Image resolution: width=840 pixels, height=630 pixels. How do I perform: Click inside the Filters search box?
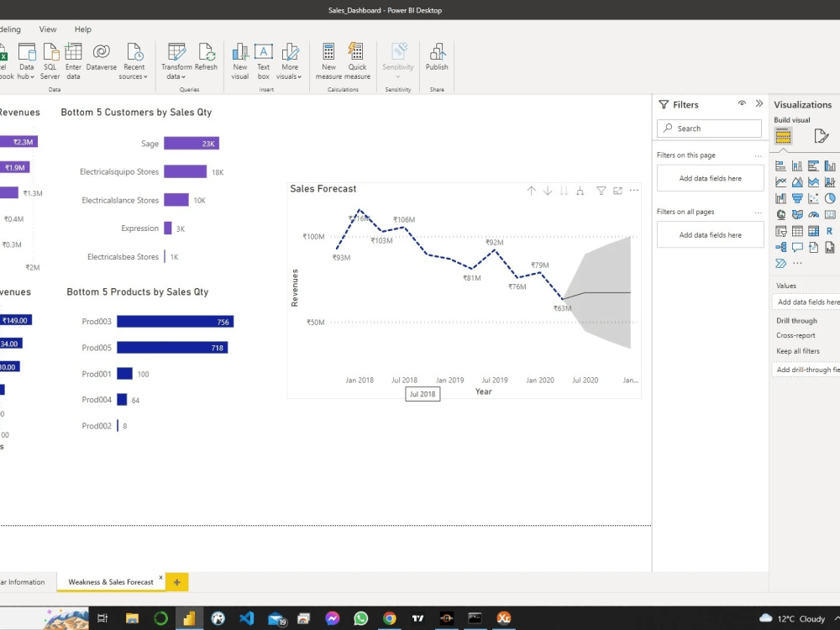pyautogui.click(x=709, y=128)
